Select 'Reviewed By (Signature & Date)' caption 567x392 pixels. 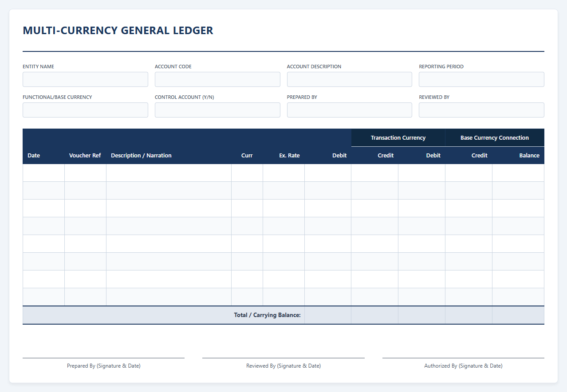click(x=283, y=366)
